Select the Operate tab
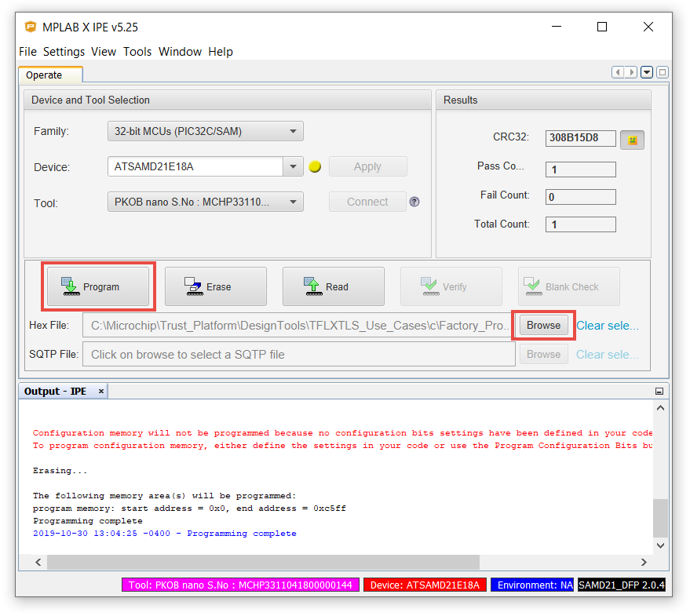This screenshot has height=616, width=690. [x=44, y=75]
